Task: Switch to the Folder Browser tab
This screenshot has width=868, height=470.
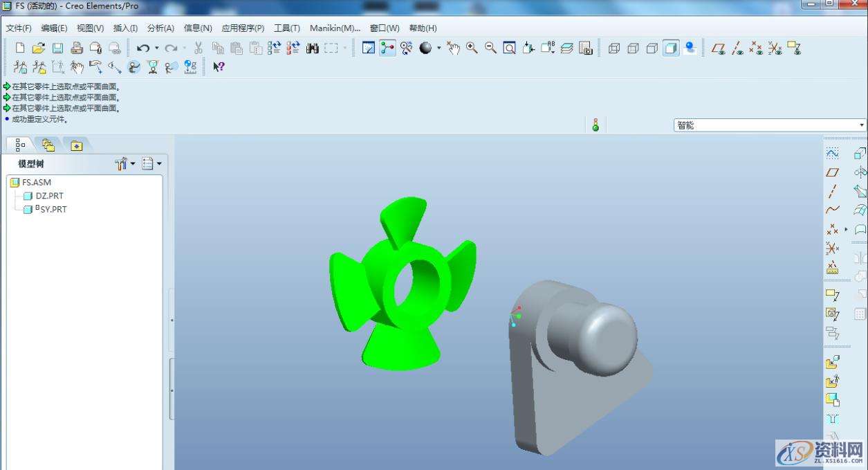Action: [48, 145]
